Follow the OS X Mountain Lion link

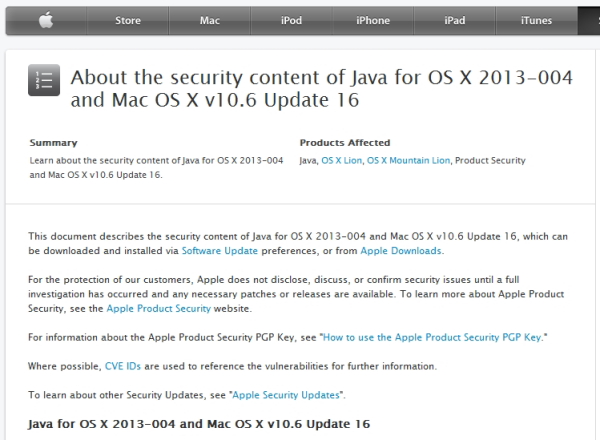pos(409,160)
